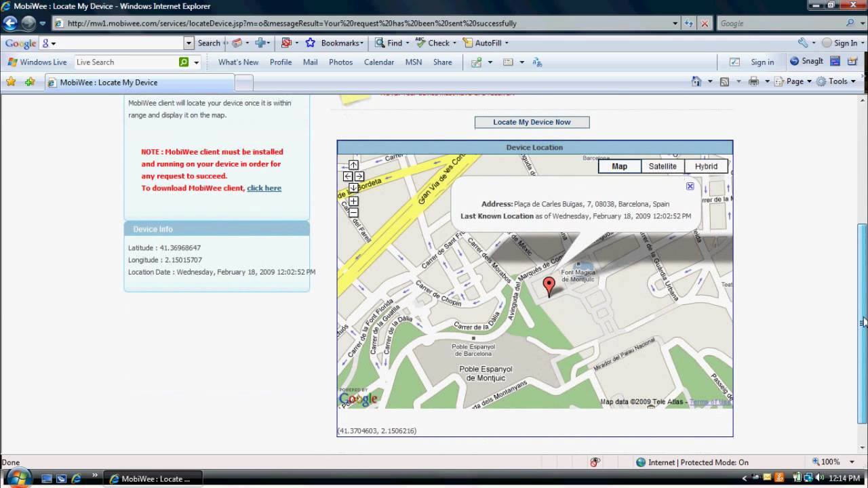
Task: Open a new blank browser tab
Action: [x=244, y=83]
